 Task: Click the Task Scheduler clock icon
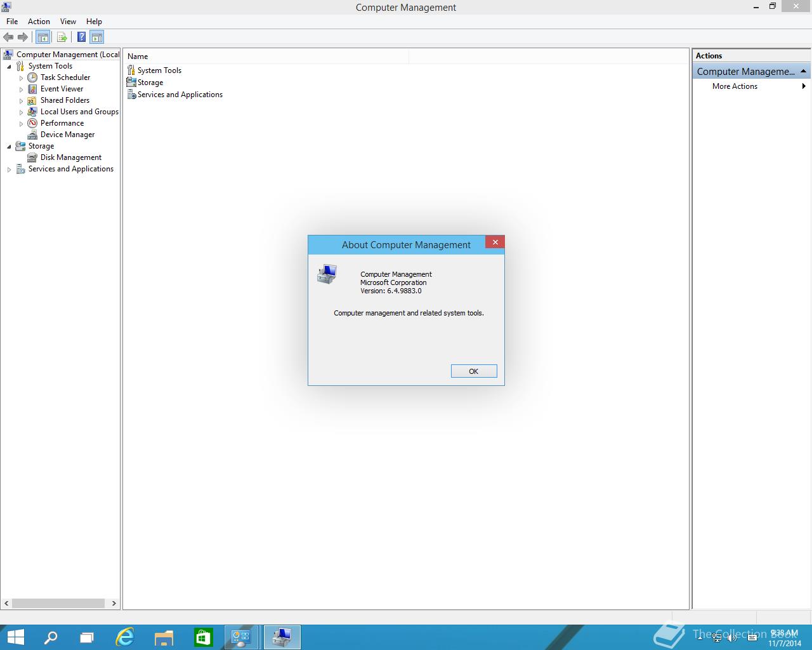point(32,77)
